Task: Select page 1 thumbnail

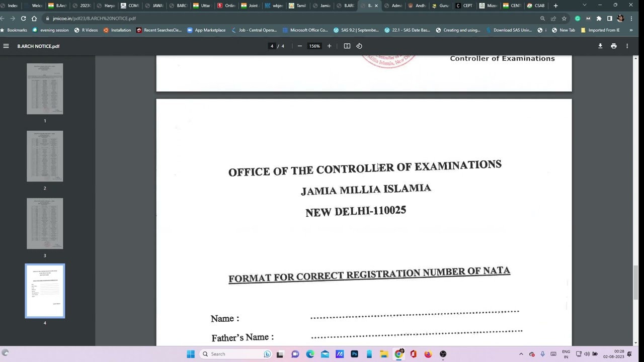Action: (45, 88)
